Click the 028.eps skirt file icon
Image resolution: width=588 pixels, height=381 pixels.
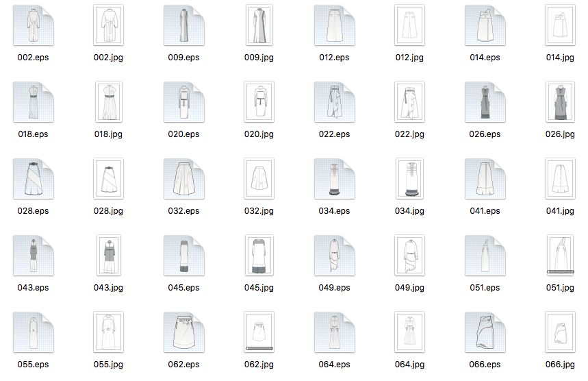(x=34, y=179)
